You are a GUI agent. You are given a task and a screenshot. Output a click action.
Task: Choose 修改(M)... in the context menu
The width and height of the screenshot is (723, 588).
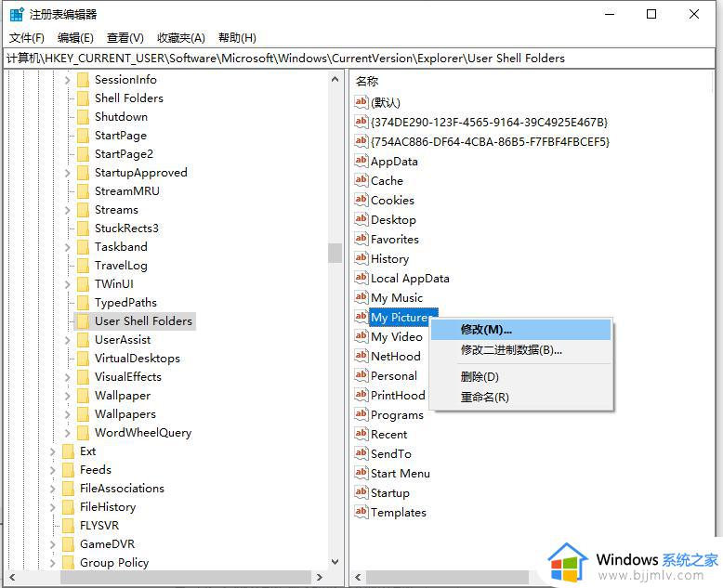point(520,330)
